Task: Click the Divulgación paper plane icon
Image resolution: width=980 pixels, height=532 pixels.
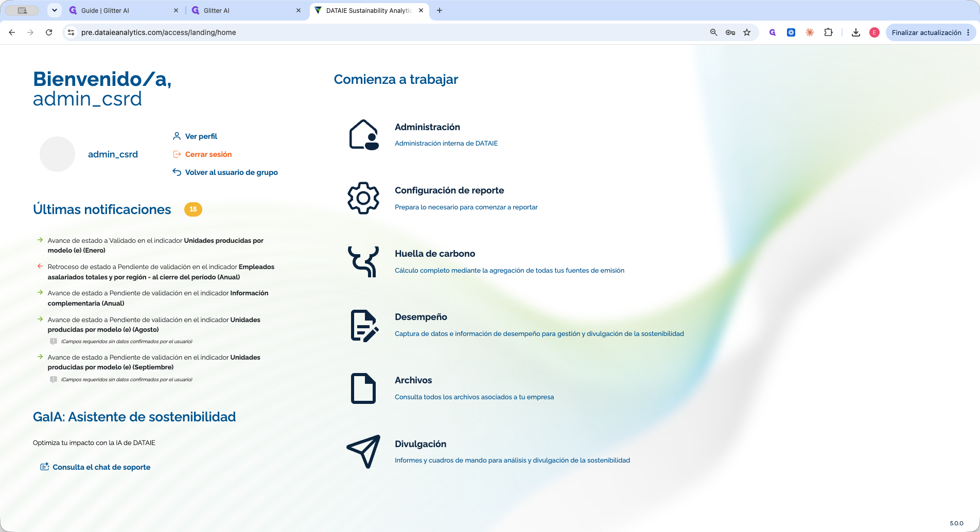Action: point(364,451)
